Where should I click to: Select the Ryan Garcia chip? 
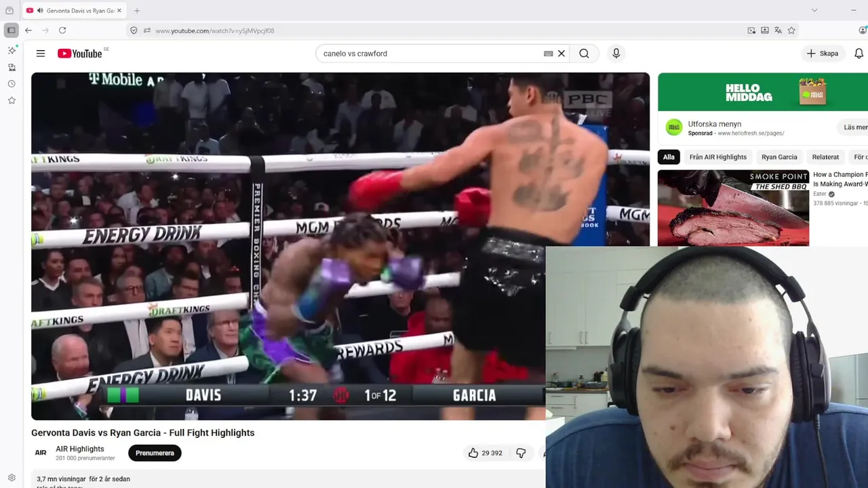pyautogui.click(x=779, y=157)
